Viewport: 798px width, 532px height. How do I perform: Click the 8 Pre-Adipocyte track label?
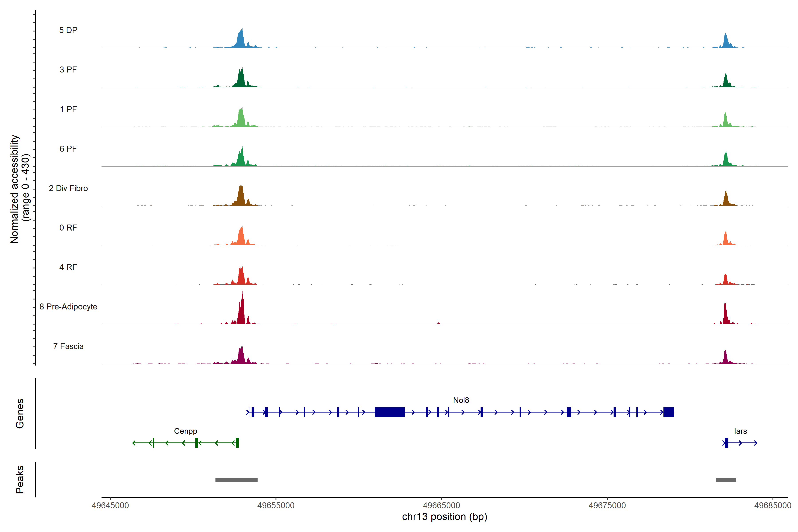point(68,307)
